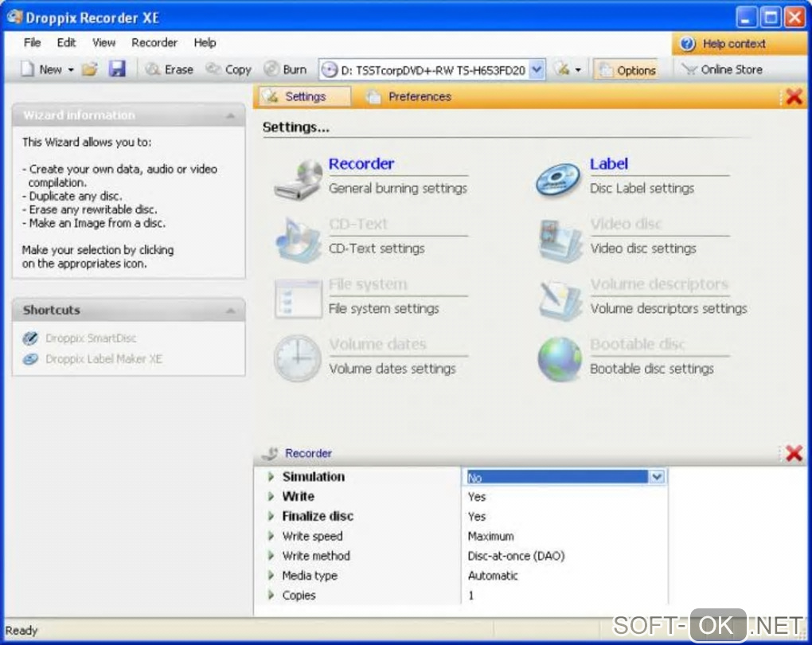Open the Help menu
812x645 pixels.
pyautogui.click(x=205, y=42)
